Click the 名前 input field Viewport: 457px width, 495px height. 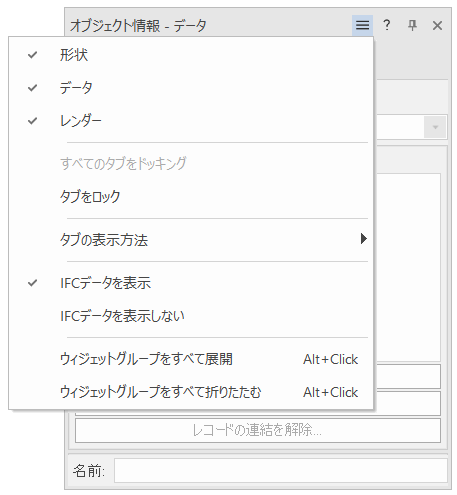tap(280, 470)
